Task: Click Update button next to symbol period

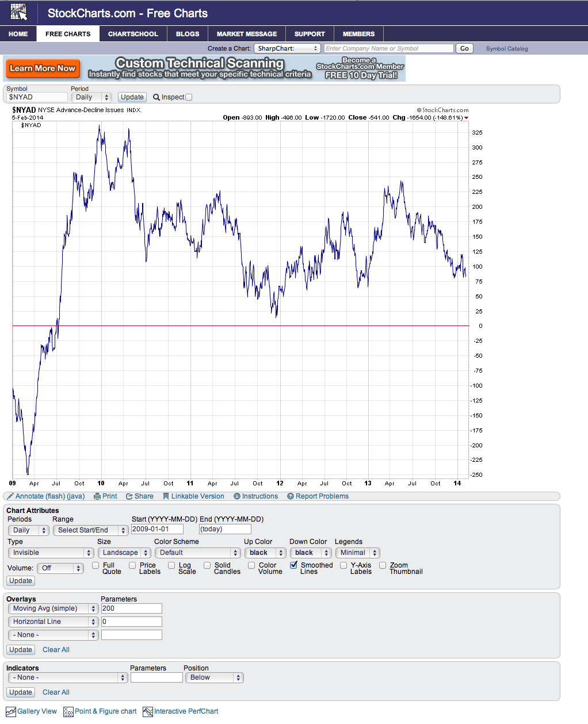Action: tap(132, 97)
